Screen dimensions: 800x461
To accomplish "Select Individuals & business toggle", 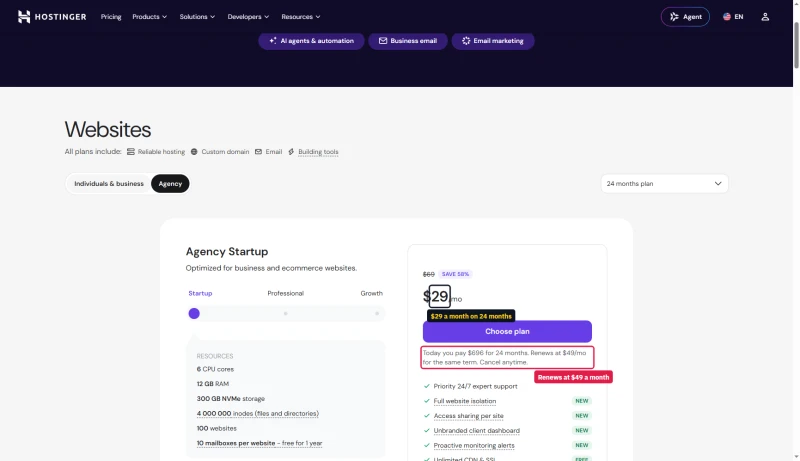I will (x=109, y=184).
